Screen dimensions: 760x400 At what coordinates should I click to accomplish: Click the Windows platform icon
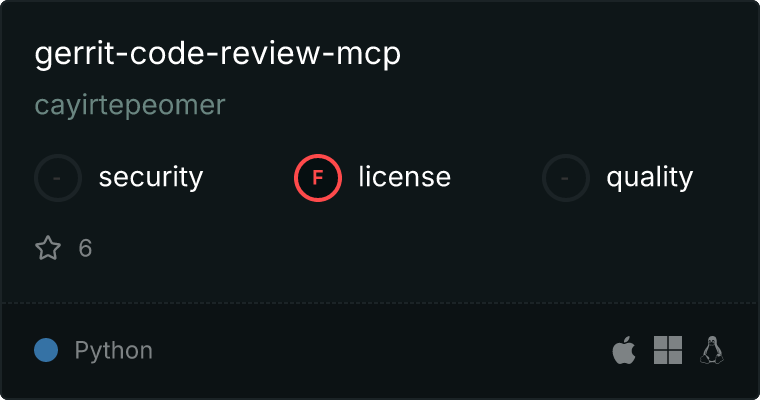(668, 350)
